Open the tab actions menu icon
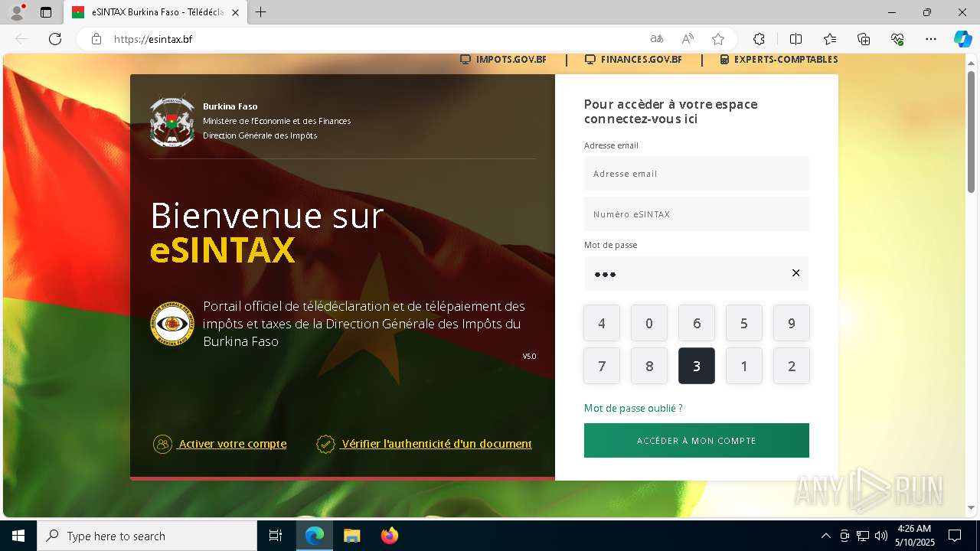This screenshot has height=551, width=980. 46,12
